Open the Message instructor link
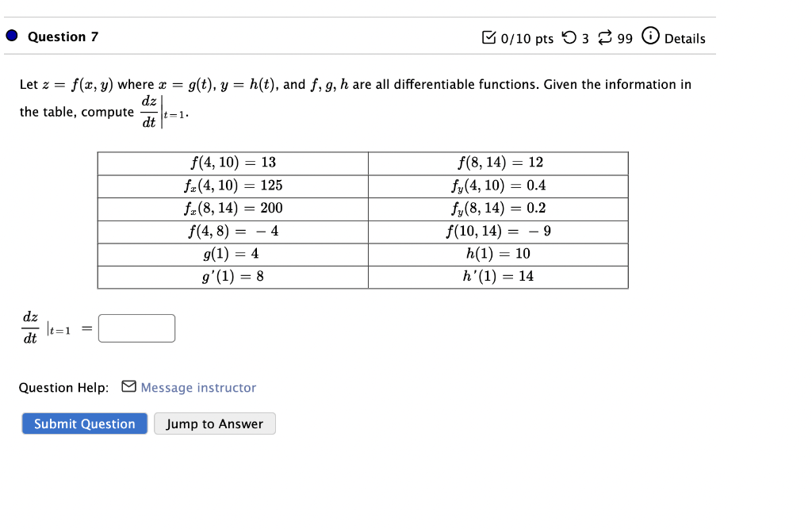 click(198, 387)
